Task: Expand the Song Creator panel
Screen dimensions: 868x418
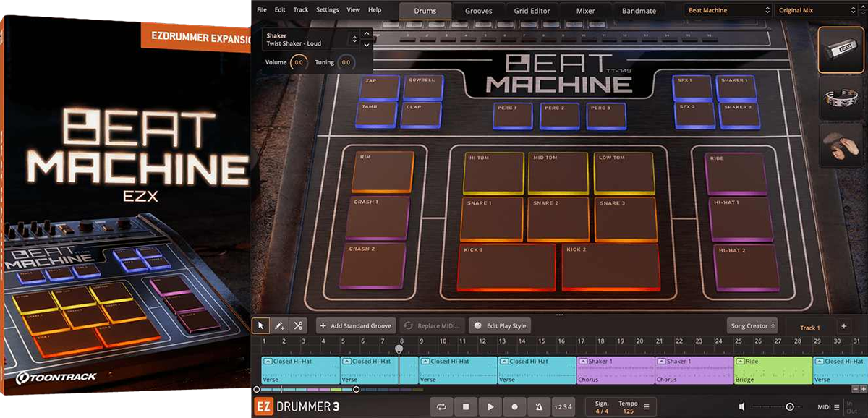Action: 752,326
